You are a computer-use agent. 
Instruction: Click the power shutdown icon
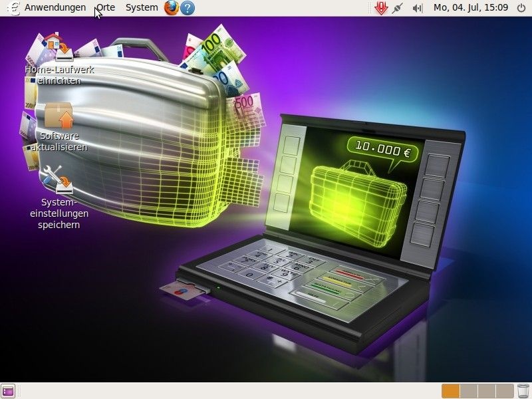tap(521, 7)
